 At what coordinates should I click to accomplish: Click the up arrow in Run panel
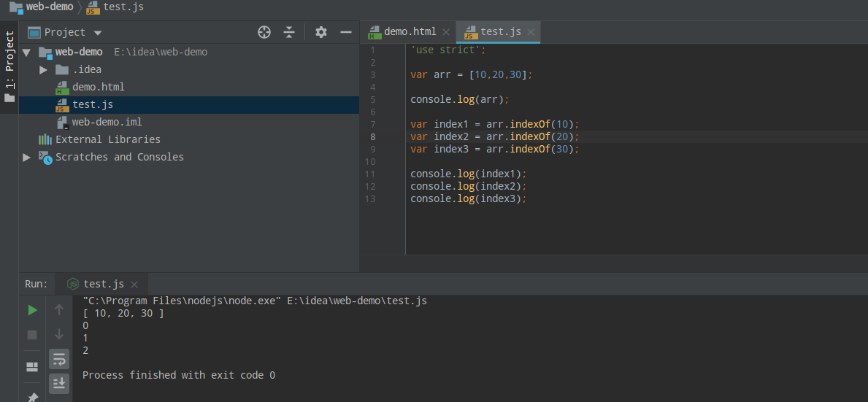(x=58, y=310)
